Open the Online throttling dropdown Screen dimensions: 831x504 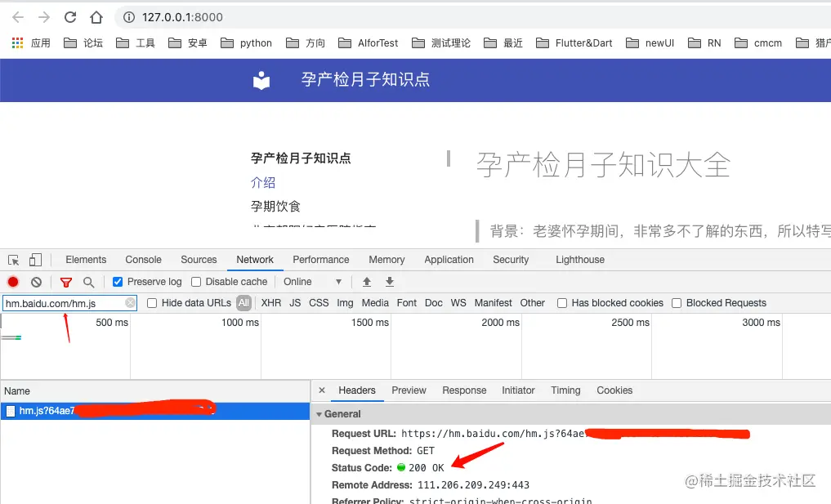click(x=313, y=282)
